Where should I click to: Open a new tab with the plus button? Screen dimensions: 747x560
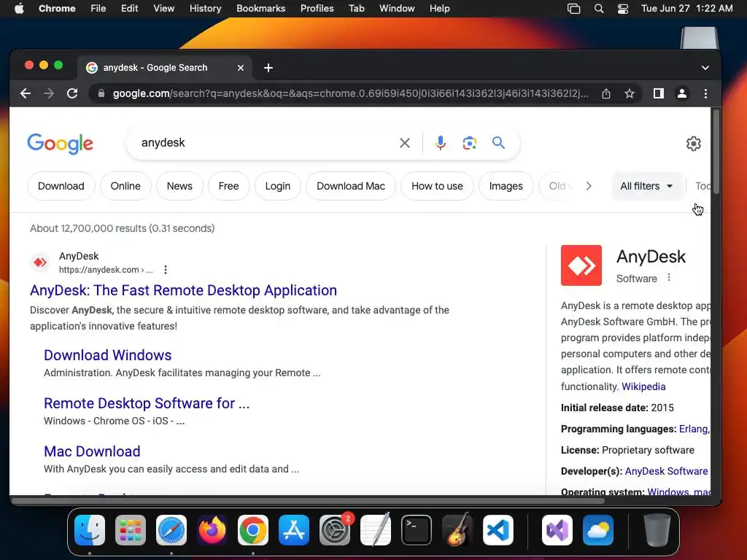click(268, 68)
